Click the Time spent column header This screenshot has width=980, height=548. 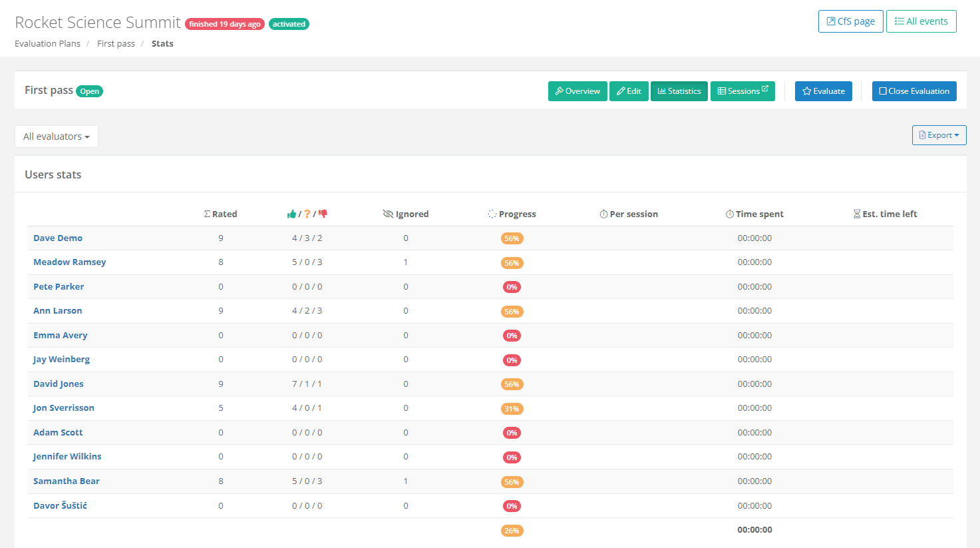[754, 214]
